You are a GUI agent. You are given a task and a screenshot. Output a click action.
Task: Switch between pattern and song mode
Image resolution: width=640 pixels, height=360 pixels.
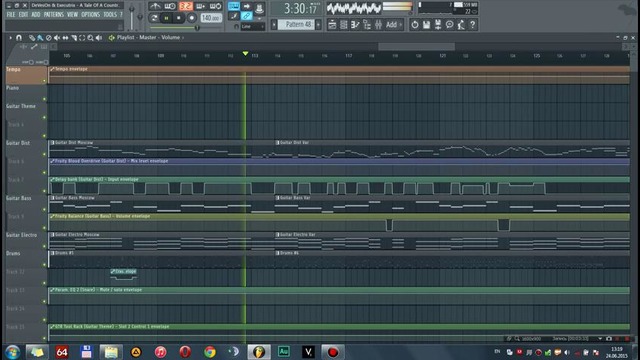[x=154, y=18]
